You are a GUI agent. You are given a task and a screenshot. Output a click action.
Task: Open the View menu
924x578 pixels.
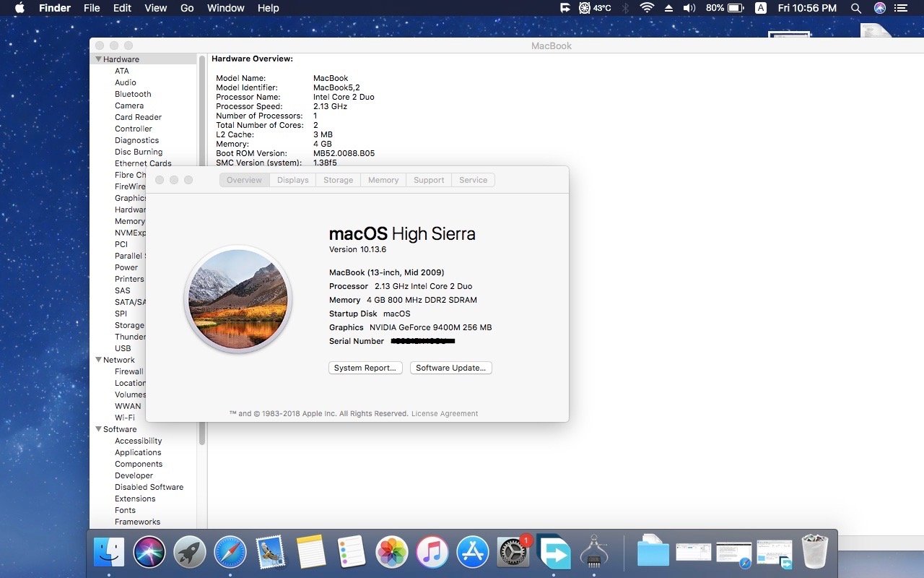(156, 8)
